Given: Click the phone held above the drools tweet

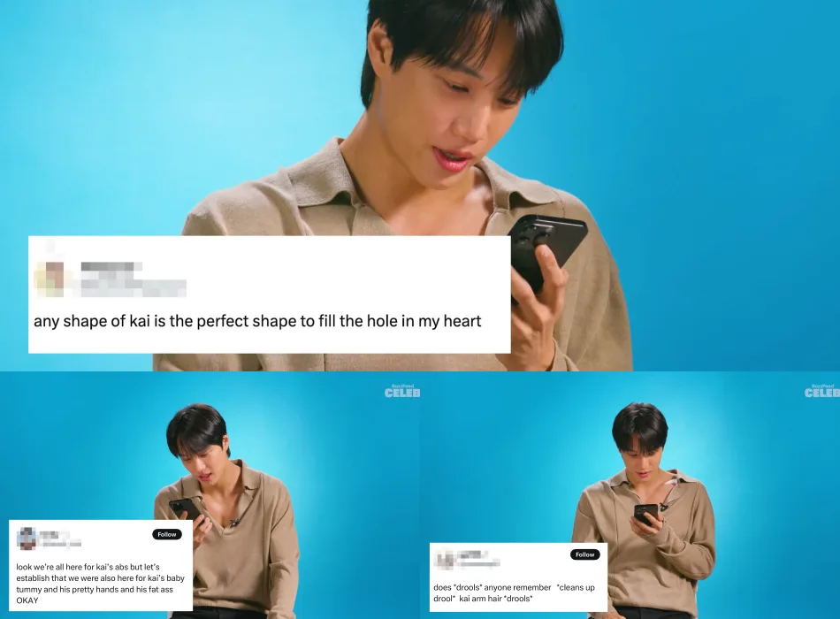Looking at the screenshot, I should click(x=645, y=513).
